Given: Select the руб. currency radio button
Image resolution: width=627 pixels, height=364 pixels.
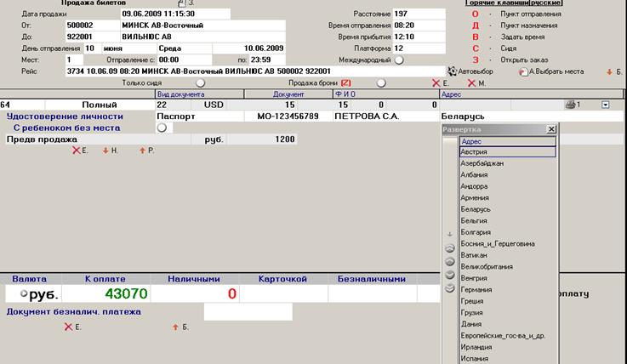Looking at the screenshot, I should click(x=24, y=293).
